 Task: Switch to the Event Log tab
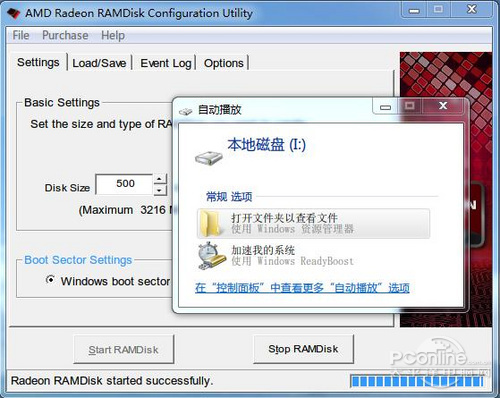point(166,63)
